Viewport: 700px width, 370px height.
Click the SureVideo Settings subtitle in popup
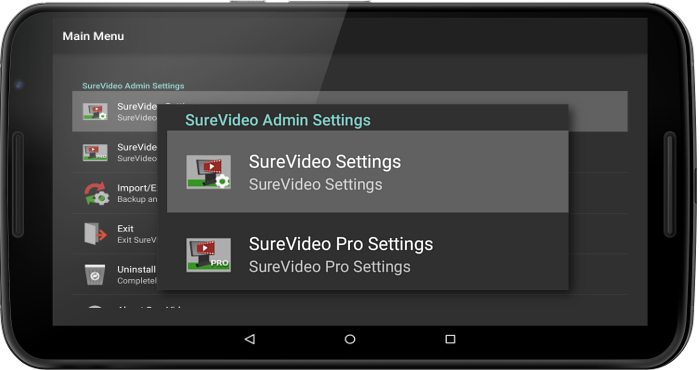pos(315,185)
